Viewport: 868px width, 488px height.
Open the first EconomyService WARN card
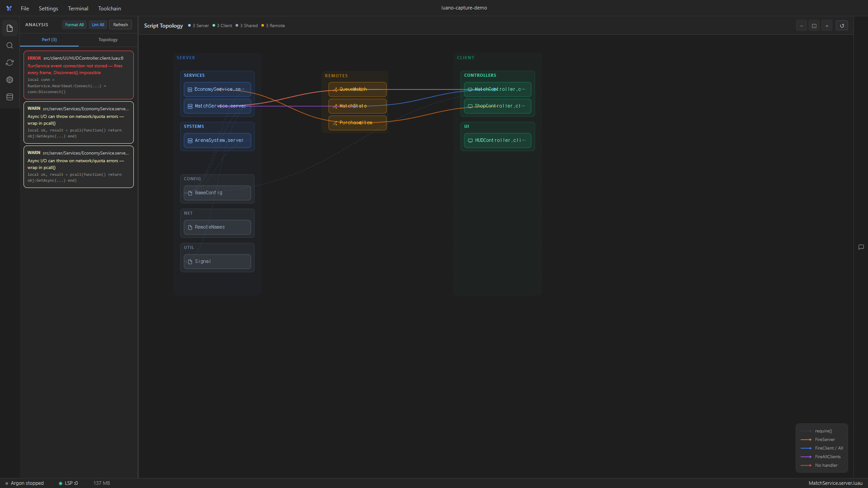click(x=79, y=122)
